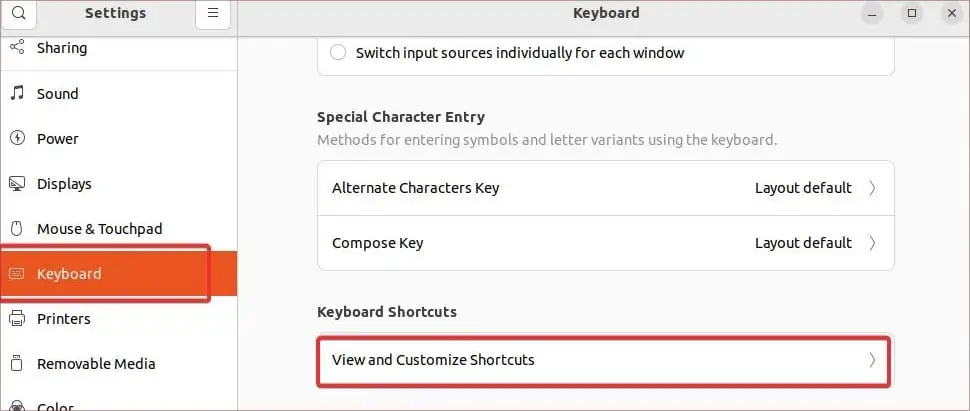Select switch input sources individually radio button
The height and width of the screenshot is (411, 970).
click(x=338, y=53)
